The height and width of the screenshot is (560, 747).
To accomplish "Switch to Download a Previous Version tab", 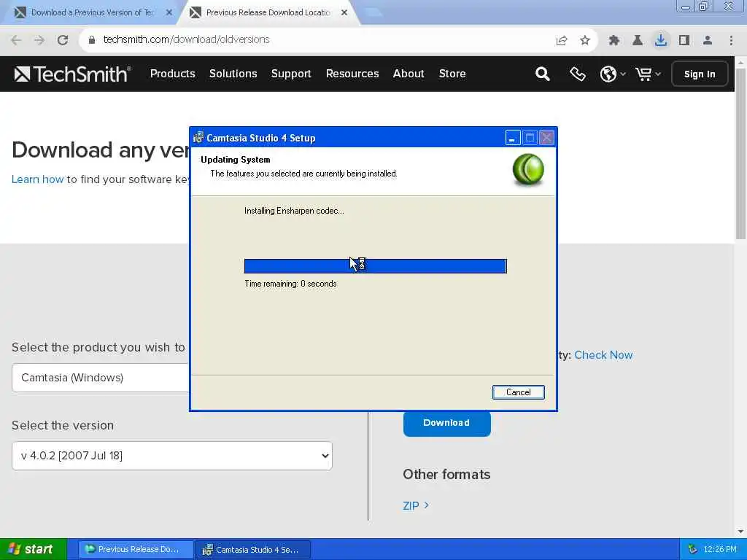I will [x=91, y=13].
